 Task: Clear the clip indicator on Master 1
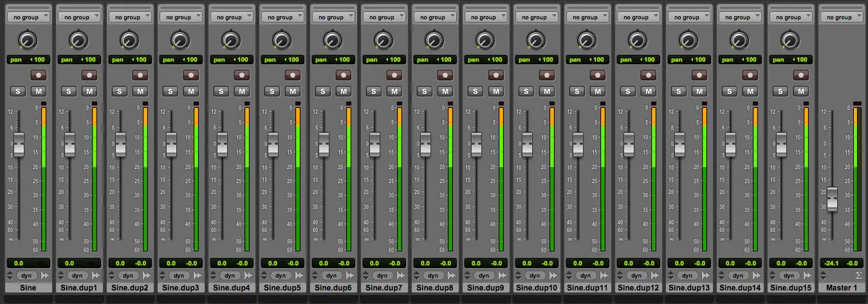point(857,103)
